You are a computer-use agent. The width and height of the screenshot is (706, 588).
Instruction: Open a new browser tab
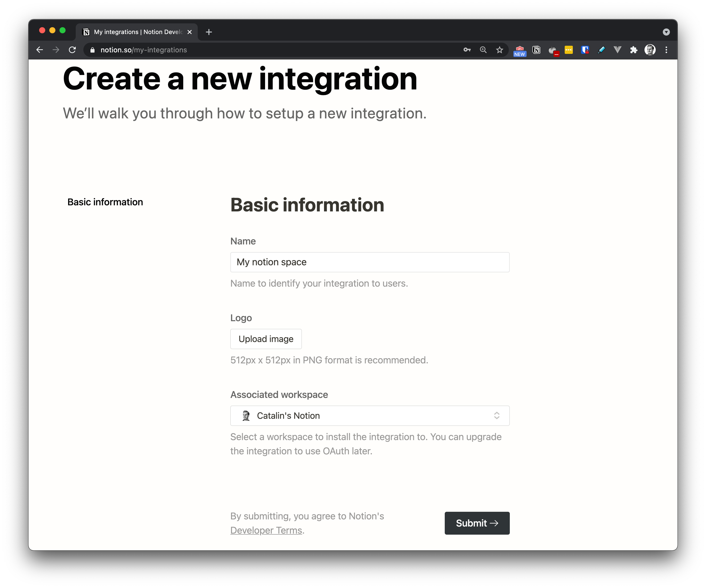(209, 32)
